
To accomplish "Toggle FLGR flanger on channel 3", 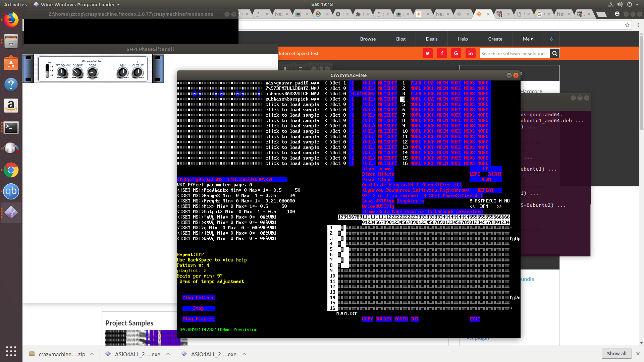I will point(416,94).
